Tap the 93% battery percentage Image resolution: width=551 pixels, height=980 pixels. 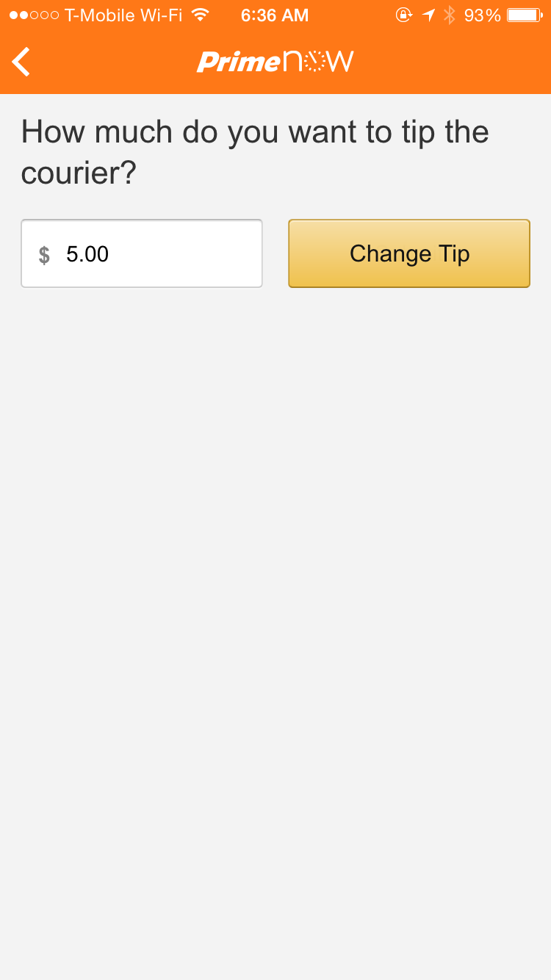482,15
